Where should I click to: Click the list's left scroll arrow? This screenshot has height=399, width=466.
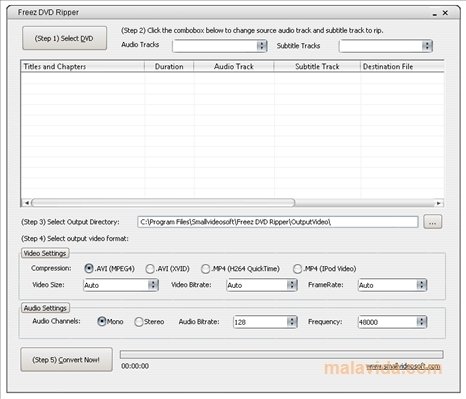click(26, 203)
